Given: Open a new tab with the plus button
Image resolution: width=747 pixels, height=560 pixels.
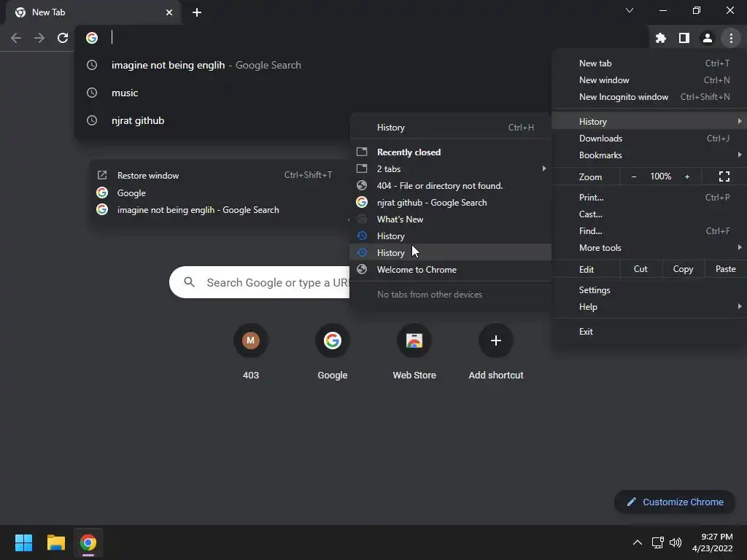Looking at the screenshot, I should 197,12.
